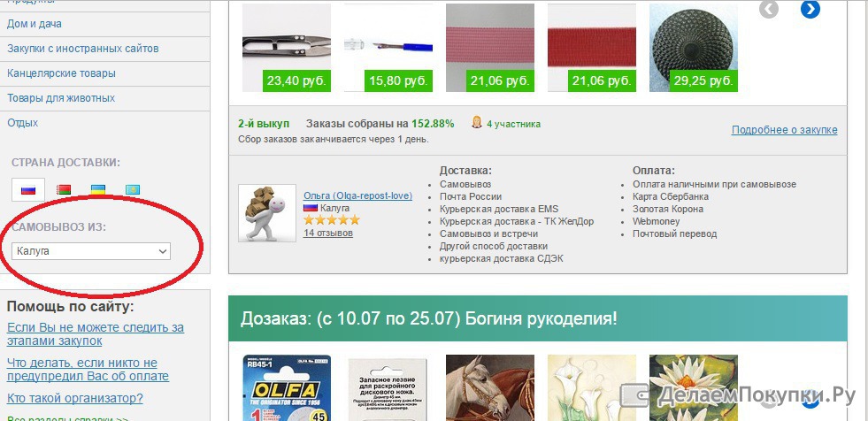Open scissors product thumbnail for 23,40 руб.
This screenshot has height=421, width=868.
287,48
